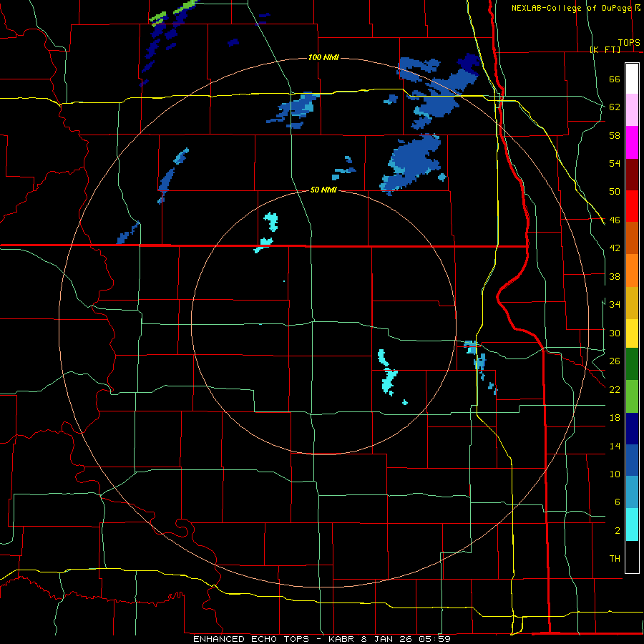Click the 18 scale value
The image size is (644, 644).
point(615,418)
